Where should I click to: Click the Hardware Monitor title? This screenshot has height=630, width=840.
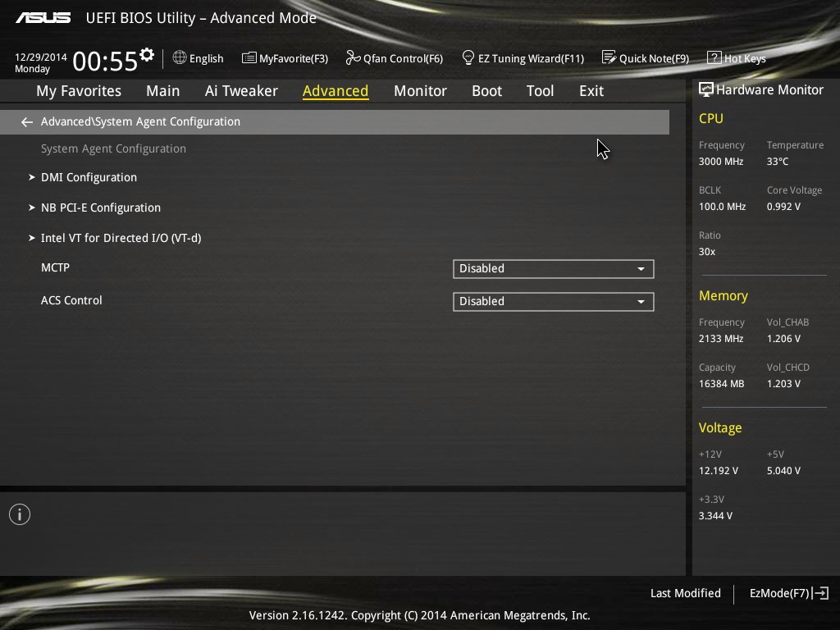[769, 90]
